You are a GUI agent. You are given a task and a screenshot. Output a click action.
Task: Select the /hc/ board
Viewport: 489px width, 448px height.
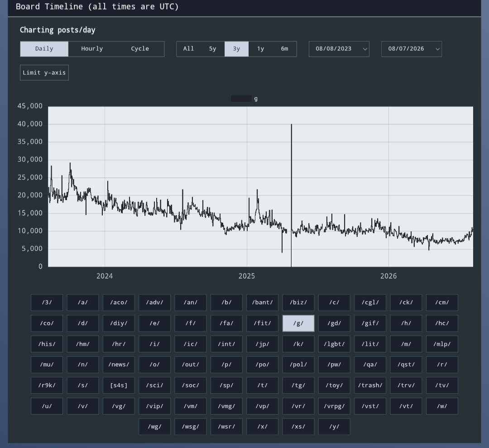click(442, 323)
